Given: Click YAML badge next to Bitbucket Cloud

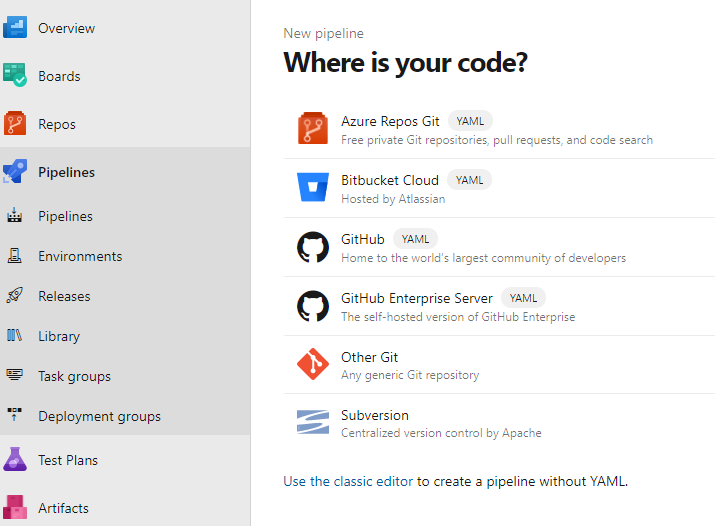Looking at the screenshot, I should click(469, 180).
